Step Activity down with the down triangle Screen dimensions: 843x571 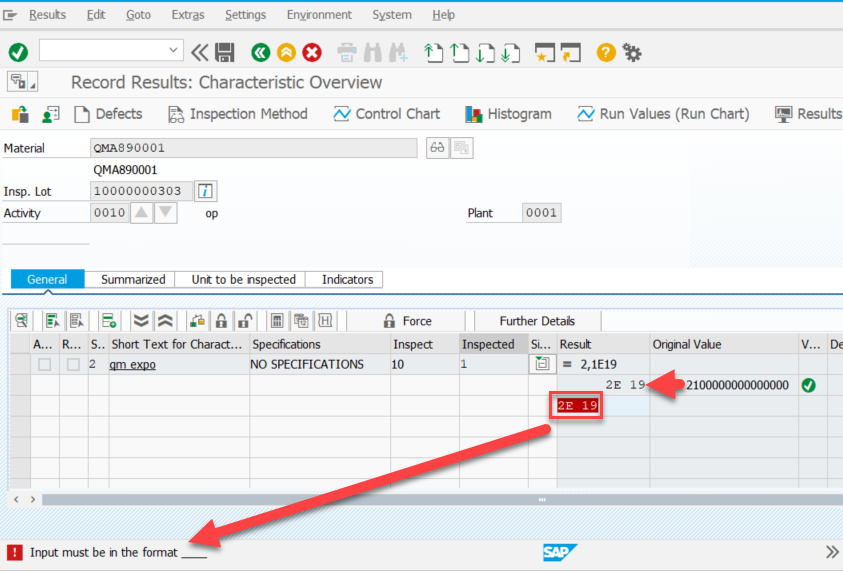tap(166, 212)
